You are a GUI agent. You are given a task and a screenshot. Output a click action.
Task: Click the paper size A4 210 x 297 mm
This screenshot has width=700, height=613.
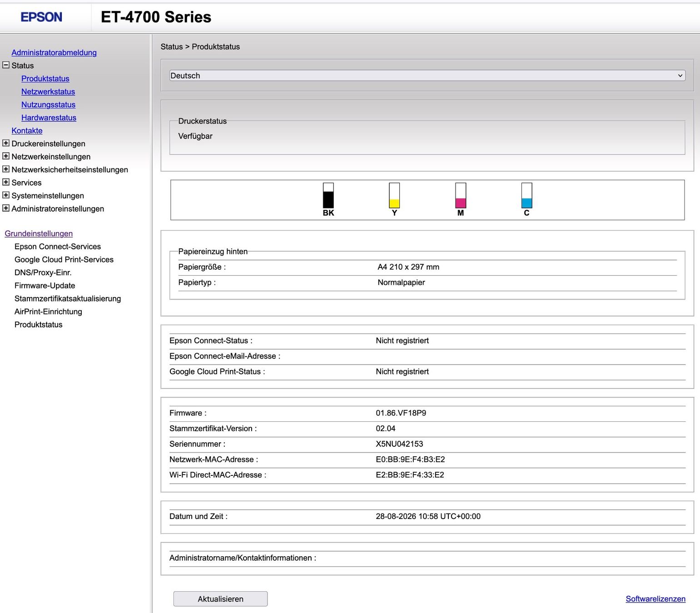click(408, 267)
